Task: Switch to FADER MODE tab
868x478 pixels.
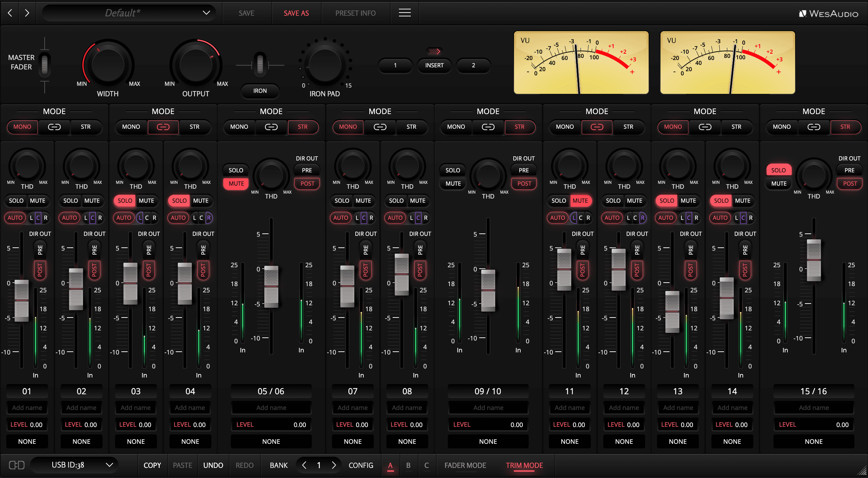Action: click(465, 465)
